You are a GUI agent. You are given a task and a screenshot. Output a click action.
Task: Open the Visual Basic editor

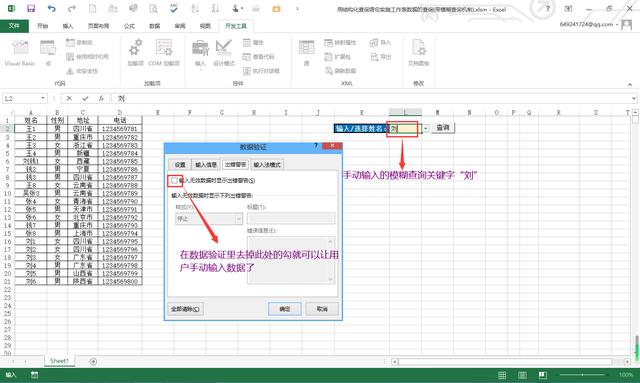point(20,53)
